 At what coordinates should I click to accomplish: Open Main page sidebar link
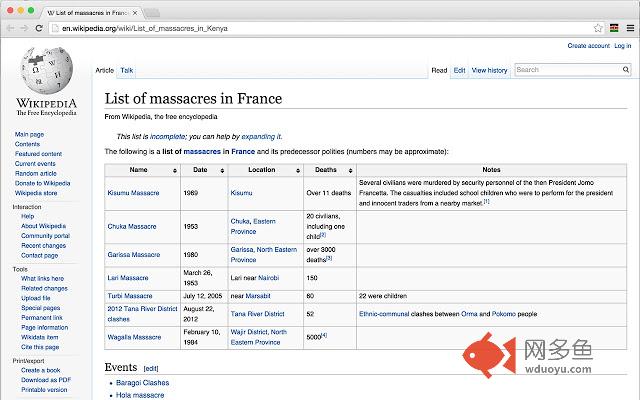tap(29, 134)
